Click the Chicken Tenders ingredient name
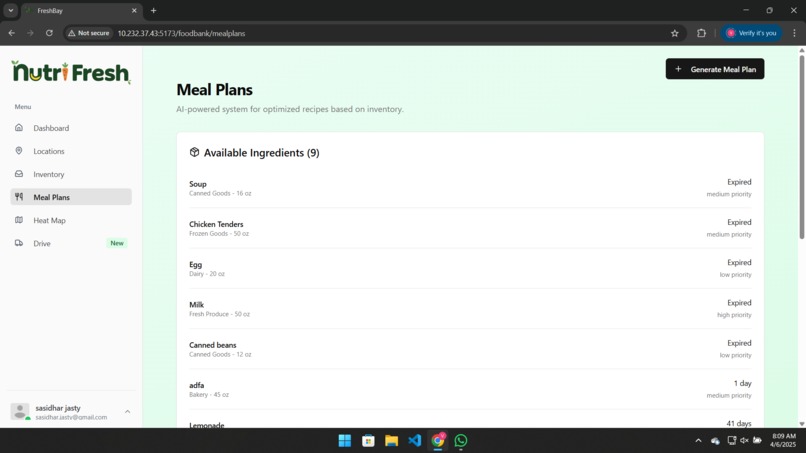This screenshot has width=806, height=453. point(216,224)
